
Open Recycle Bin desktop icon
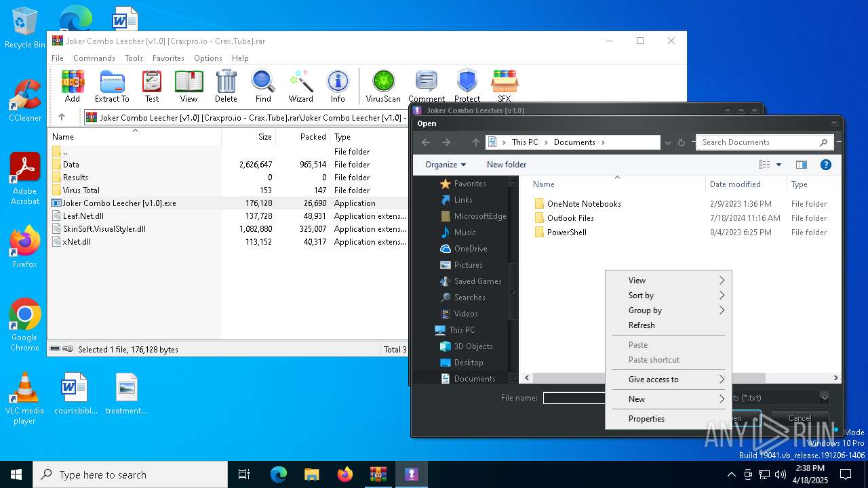(24, 28)
